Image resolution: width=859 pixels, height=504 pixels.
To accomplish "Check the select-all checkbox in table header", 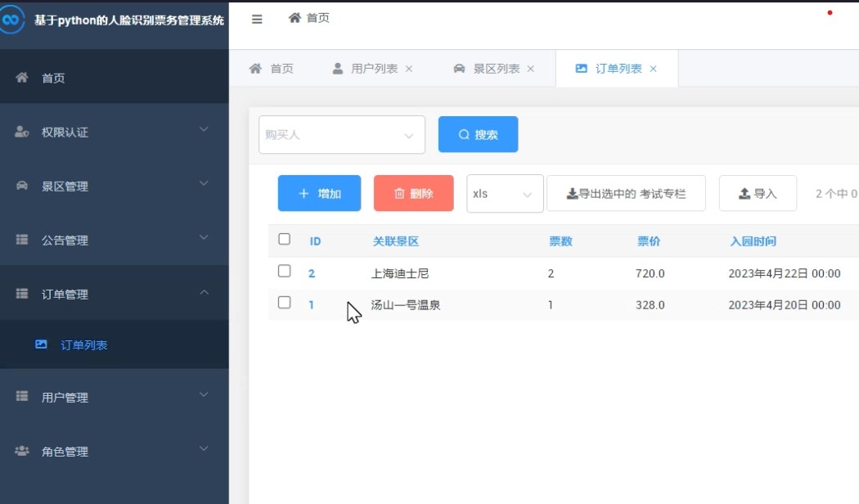I will [285, 237].
